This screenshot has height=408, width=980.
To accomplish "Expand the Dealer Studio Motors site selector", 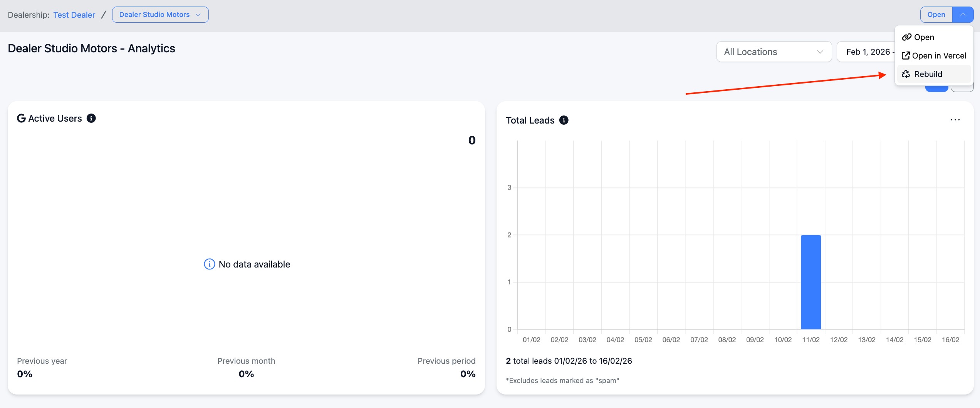I will click(x=160, y=15).
